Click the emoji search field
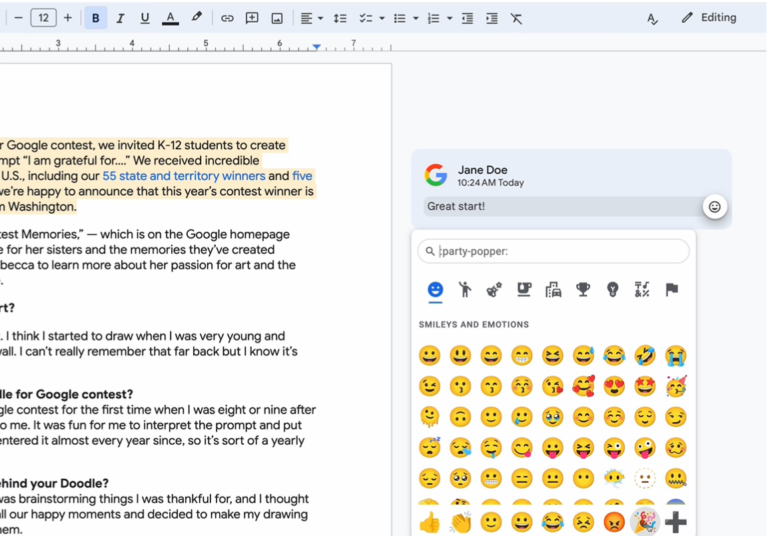 click(553, 251)
